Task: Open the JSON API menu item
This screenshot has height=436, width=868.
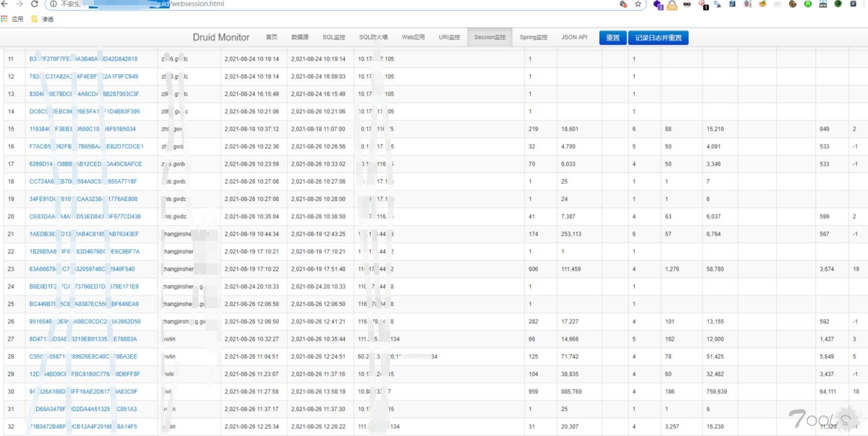Action: click(574, 37)
